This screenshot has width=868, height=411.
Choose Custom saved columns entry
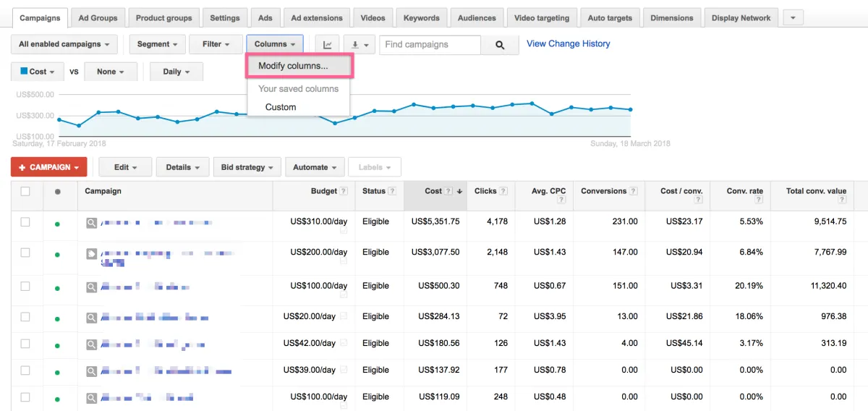281,107
